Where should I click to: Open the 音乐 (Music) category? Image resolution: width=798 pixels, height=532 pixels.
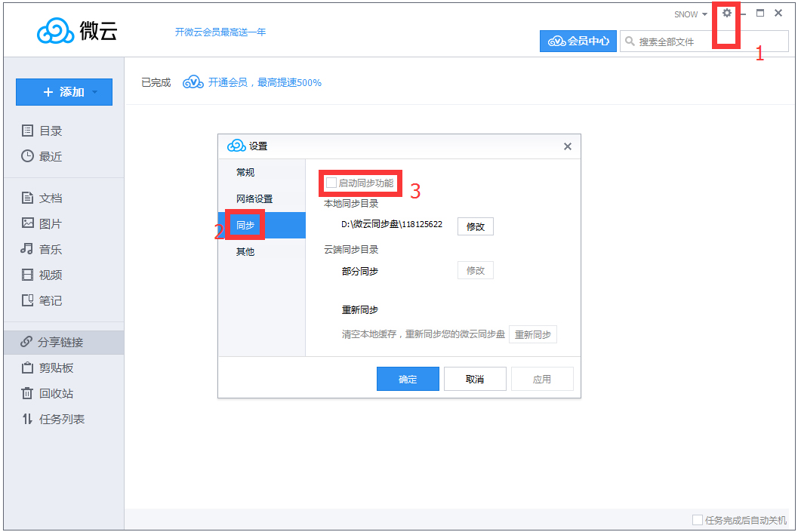[42, 248]
